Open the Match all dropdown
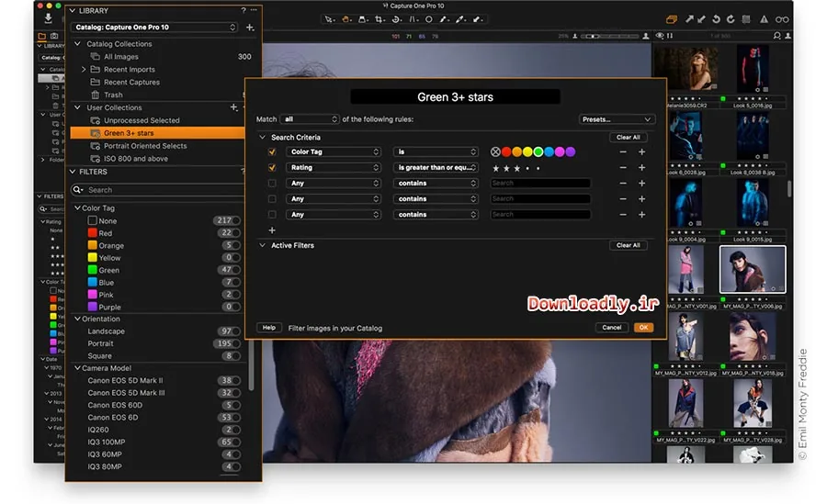 [310, 119]
